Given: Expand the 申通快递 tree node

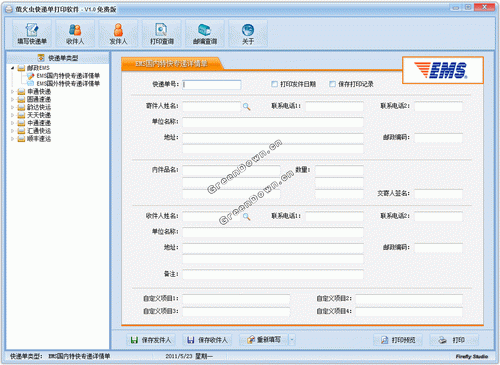Looking at the screenshot, I should [x=13, y=91].
